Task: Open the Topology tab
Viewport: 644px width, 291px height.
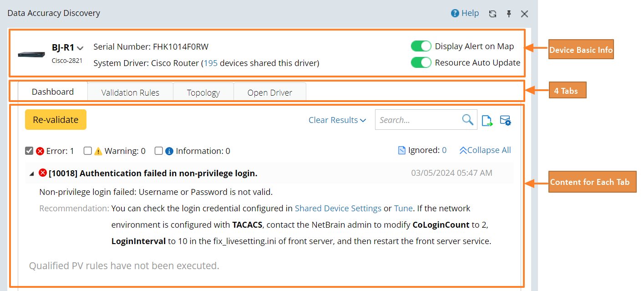Action: click(203, 92)
